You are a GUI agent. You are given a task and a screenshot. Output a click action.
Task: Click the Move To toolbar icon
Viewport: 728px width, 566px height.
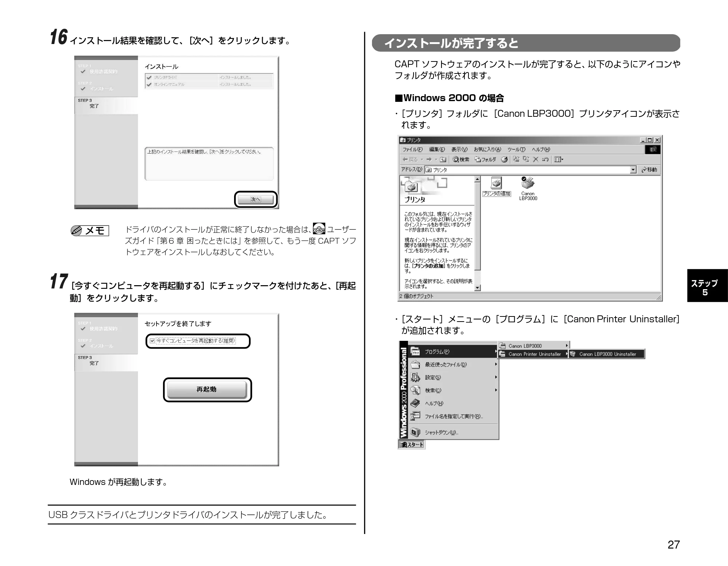click(x=516, y=159)
